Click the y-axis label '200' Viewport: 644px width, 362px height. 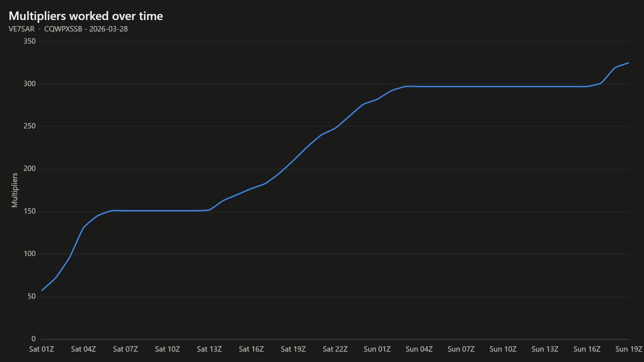click(30, 168)
